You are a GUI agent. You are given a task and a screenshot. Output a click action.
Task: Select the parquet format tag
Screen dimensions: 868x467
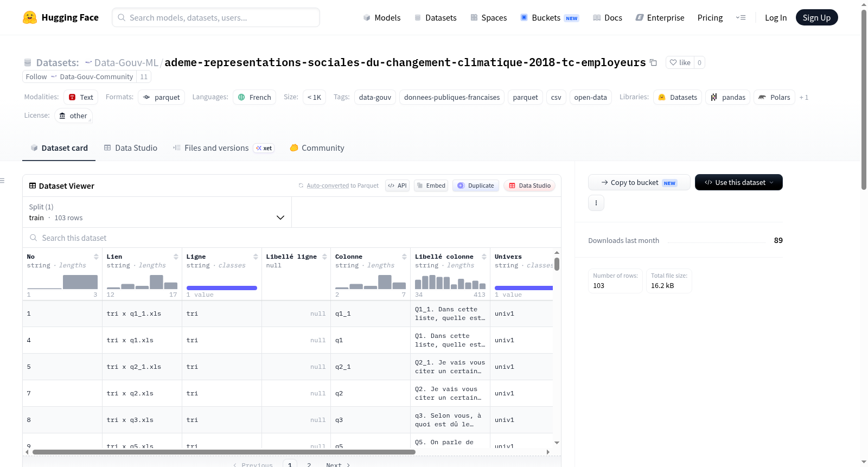click(x=162, y=97)
